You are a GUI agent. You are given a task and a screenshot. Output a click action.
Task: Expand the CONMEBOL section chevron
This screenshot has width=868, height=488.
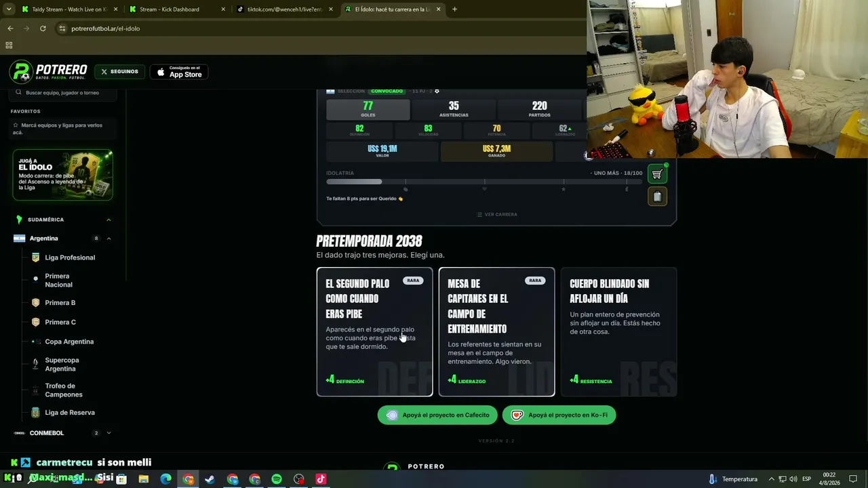(108, 433)
